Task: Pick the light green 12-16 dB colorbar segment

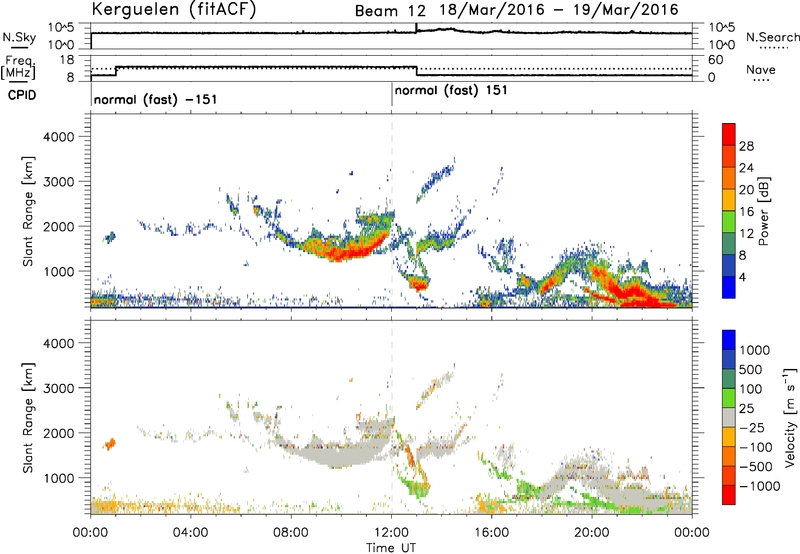Action: coord(729,222)
